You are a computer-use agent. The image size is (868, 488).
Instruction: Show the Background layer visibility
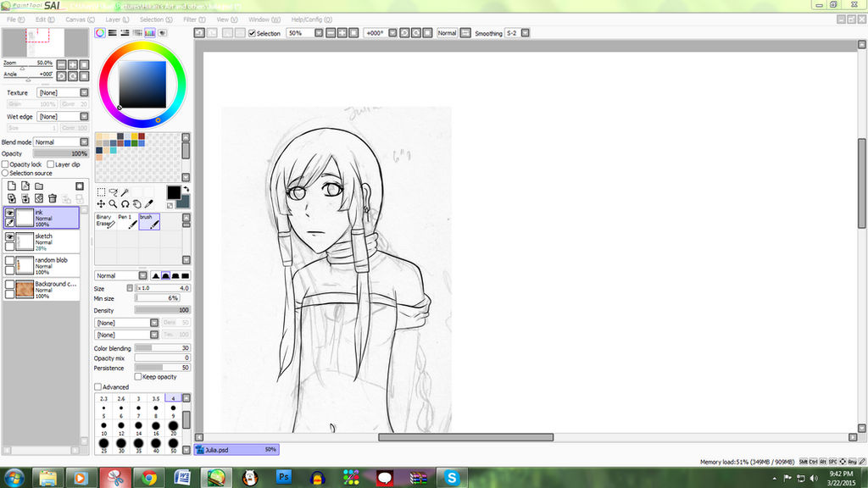tap(10, 285)
